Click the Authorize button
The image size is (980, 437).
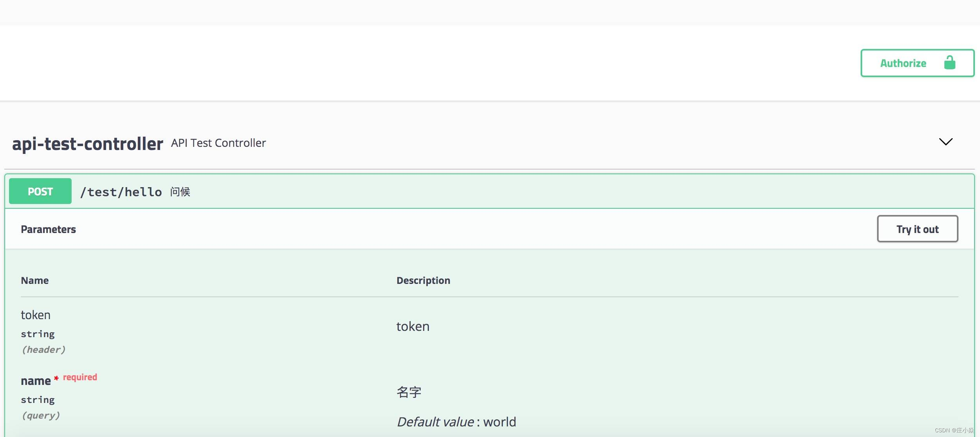[x=903, y=63]
